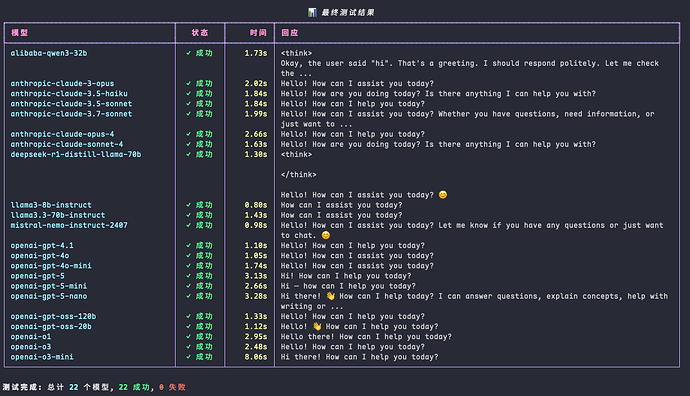Click the 'Hi! How can I help you today?' response

coord(346,275)
